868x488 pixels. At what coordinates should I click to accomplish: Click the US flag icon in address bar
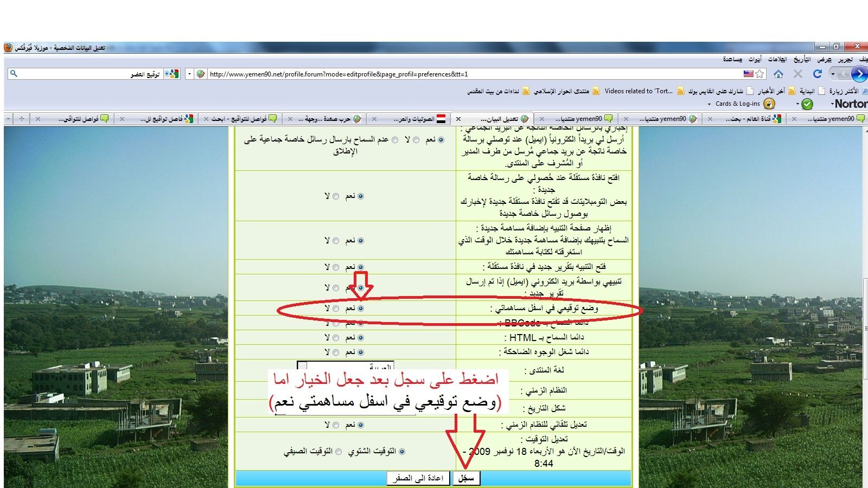pos(749,74)
